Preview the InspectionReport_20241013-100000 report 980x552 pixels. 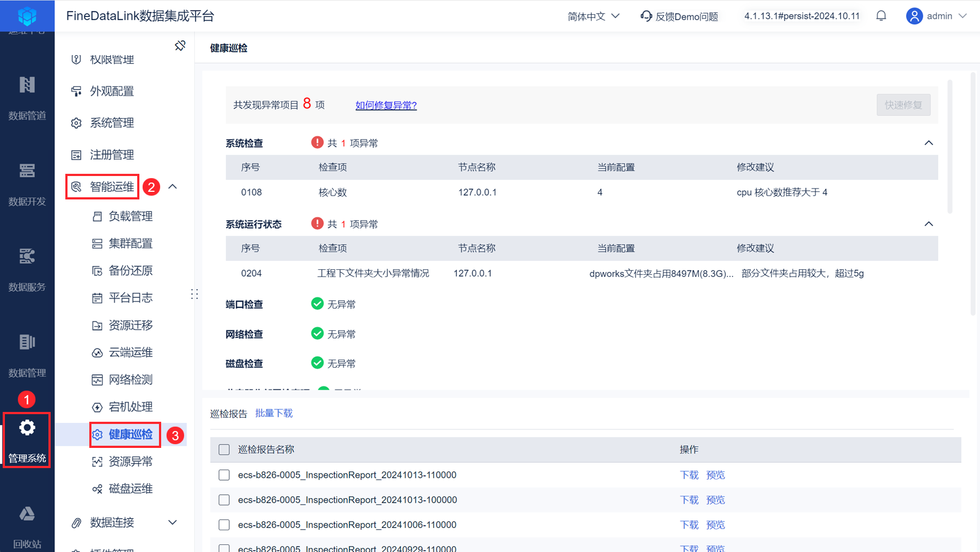[715, 500]
